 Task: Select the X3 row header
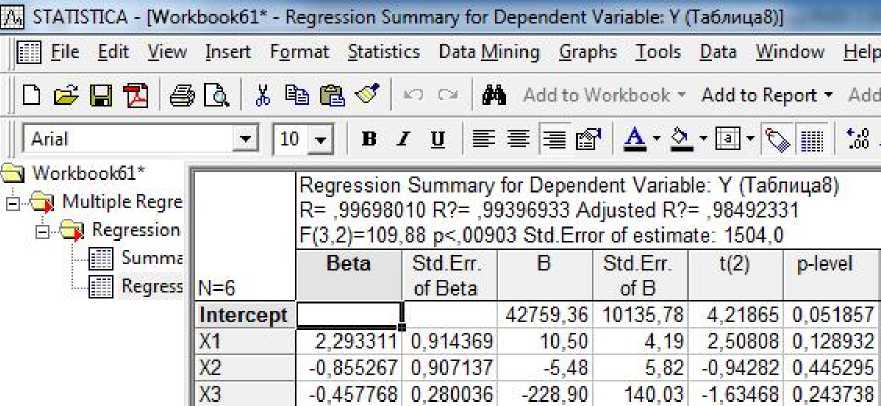pyautogui.click(x=244, y=393)
